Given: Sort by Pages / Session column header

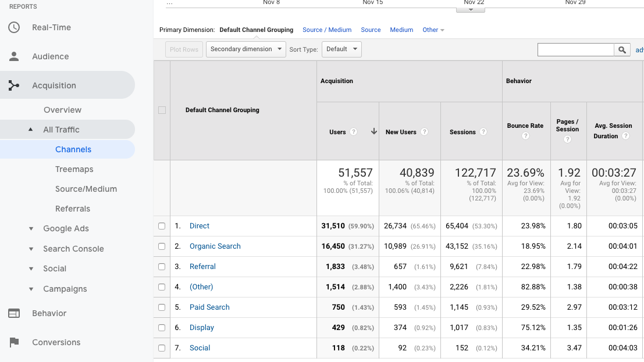Looking at the screenshot, I should tap(567, 125).
